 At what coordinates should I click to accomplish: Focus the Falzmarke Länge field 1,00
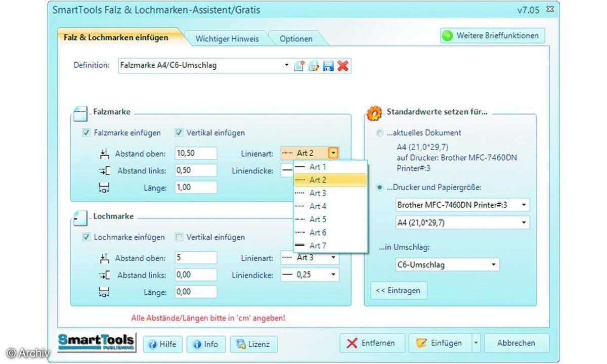(x=196, y=188)
